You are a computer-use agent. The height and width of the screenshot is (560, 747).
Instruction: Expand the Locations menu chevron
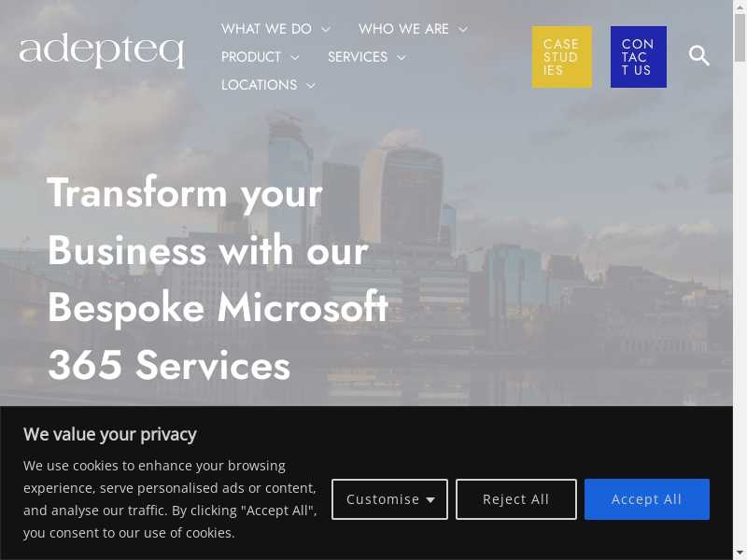[311, 86]
